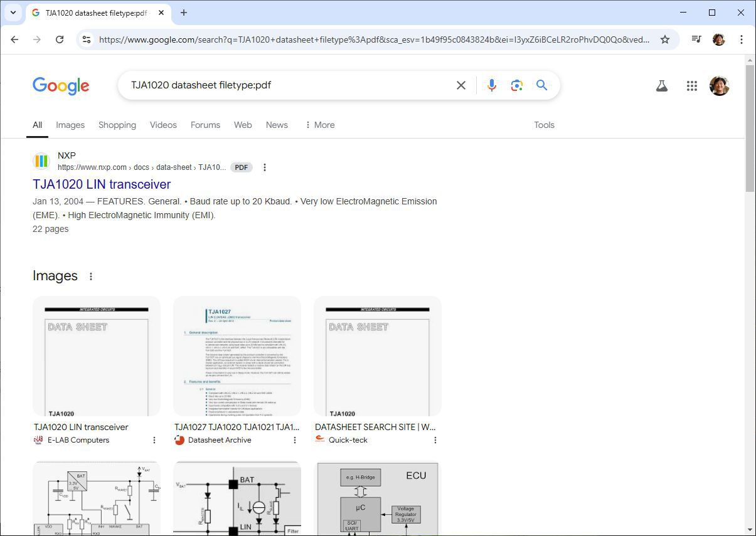Click the voice search microphone icon
This screenshot has height=536, width=756.
pos(491,85)
